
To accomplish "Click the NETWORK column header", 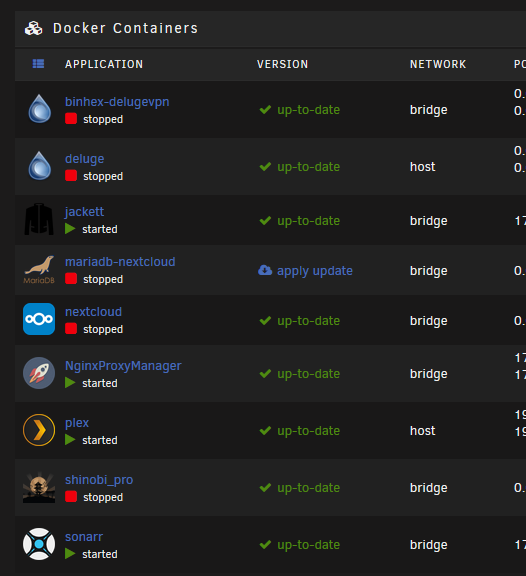I will click(438, 64).
